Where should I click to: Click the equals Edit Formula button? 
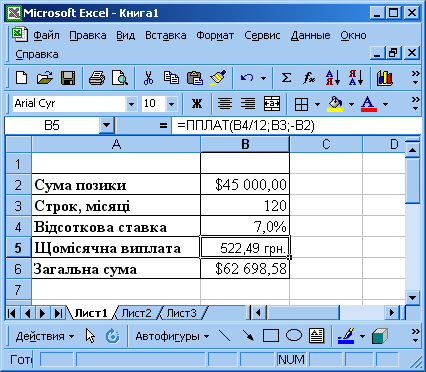163,126
